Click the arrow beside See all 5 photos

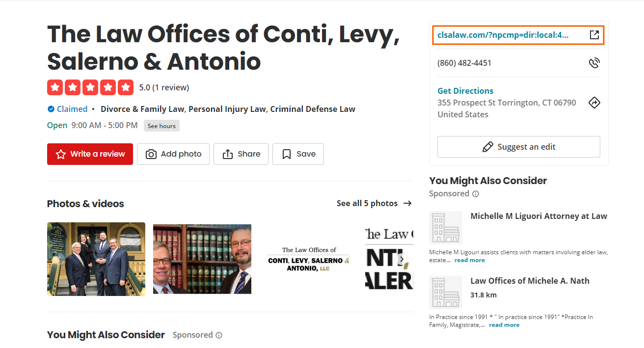[407, 203]
